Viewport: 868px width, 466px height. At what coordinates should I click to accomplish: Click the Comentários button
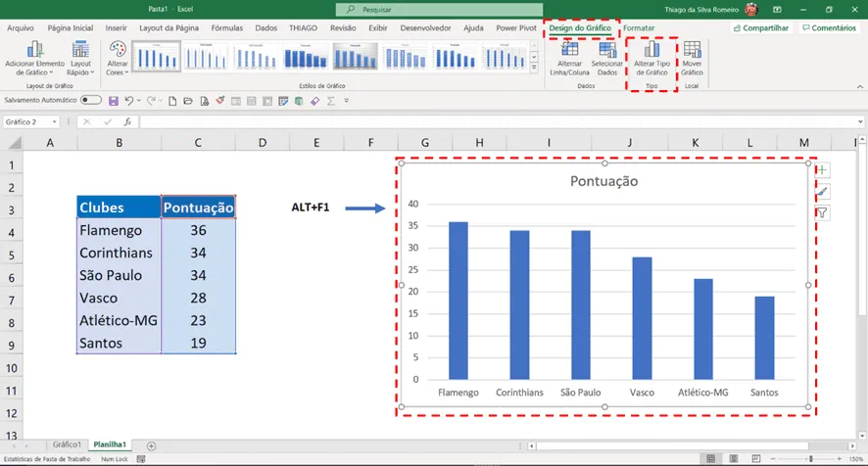click(x=829, y=27)
